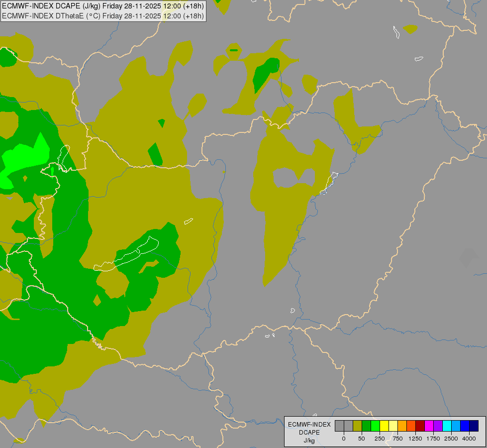Choose the dark navy legend swatch
Image resolution: width=487 pixels, height=448 pixels.
[474, 426]
